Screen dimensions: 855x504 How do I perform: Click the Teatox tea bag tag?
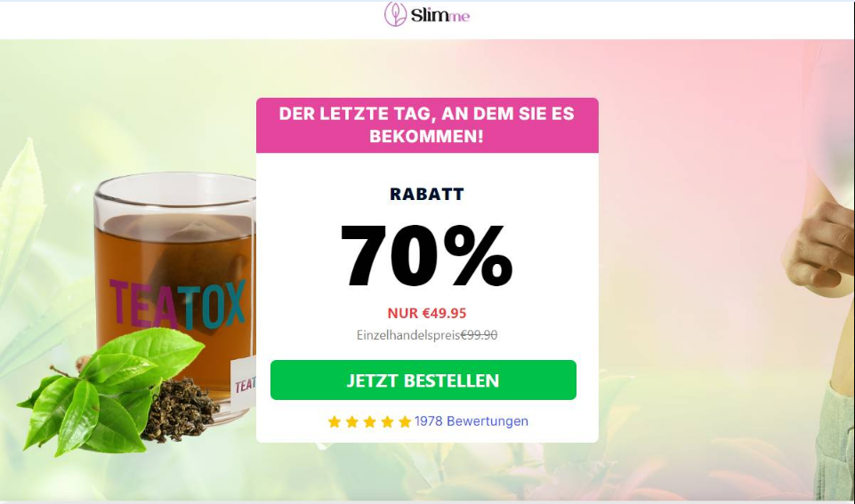click(243, 385)
